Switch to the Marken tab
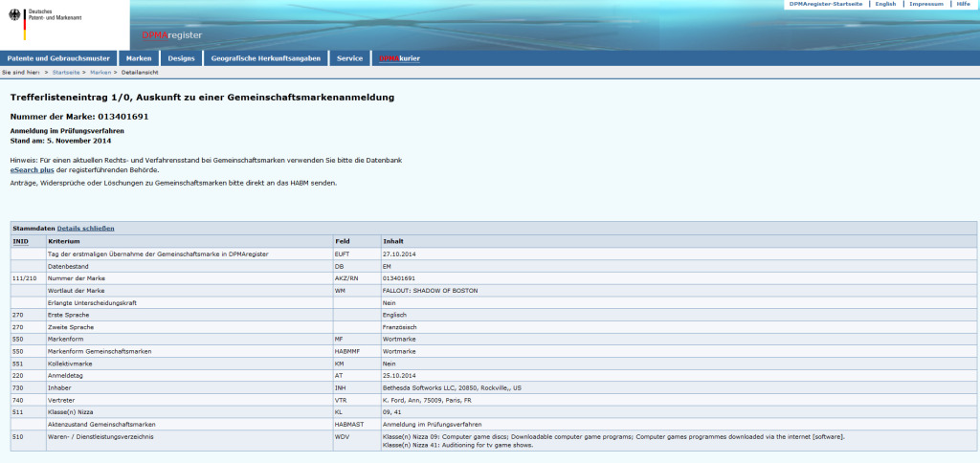 coord(139,58)
